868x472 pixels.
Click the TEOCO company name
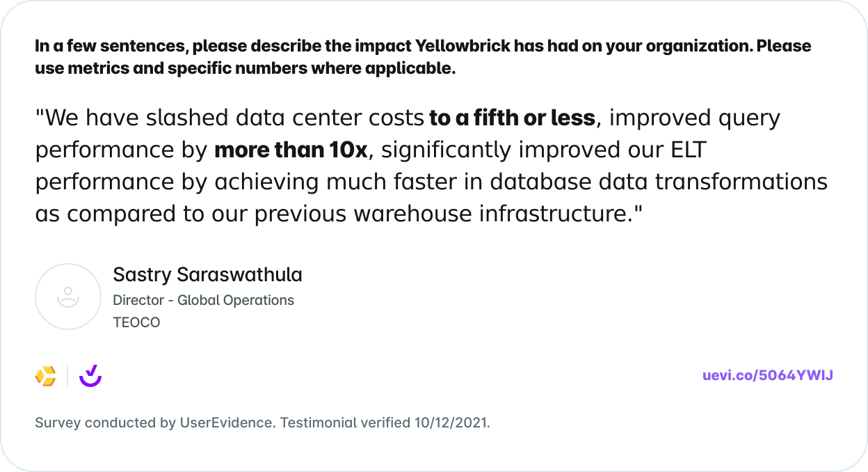click(136, 322)
